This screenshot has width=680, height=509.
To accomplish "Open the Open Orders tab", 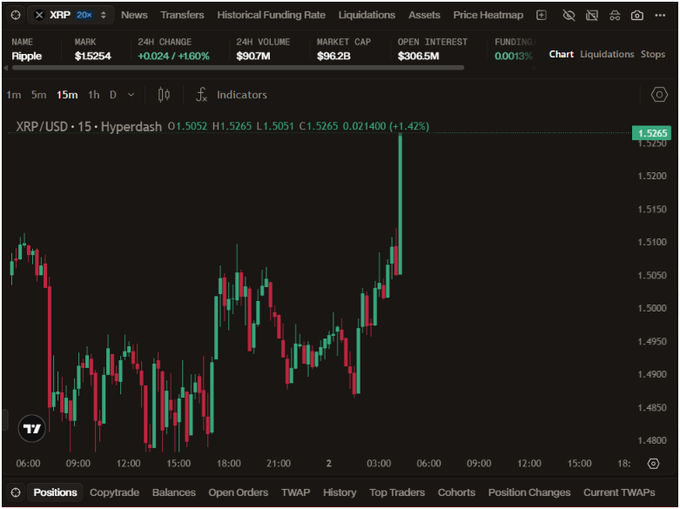I will (x=238, y=493).
